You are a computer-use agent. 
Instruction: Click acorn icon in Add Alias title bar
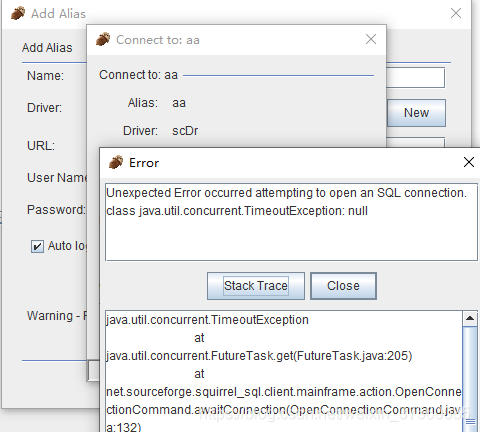18,13
